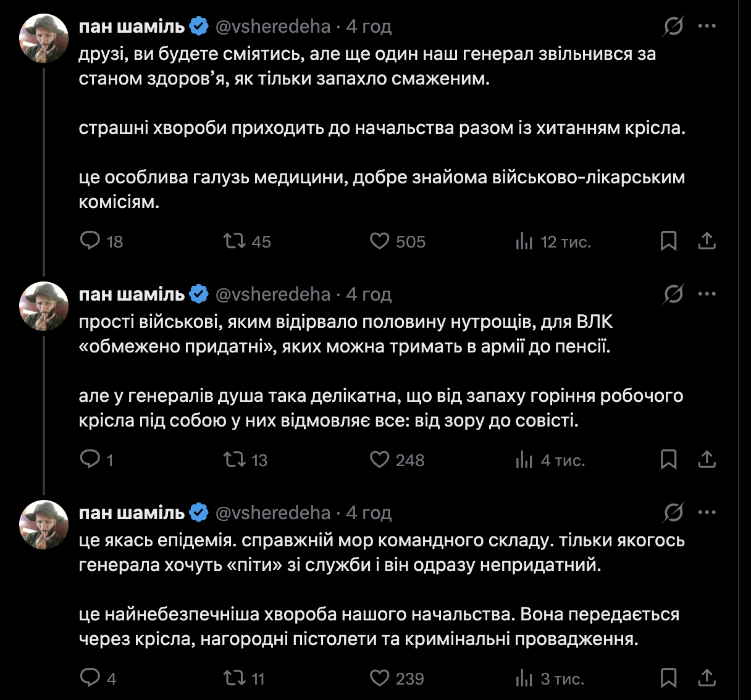Open пан шаміль avatar on second tweet
This screenshot has width=751, height=700.
[43, 306]
